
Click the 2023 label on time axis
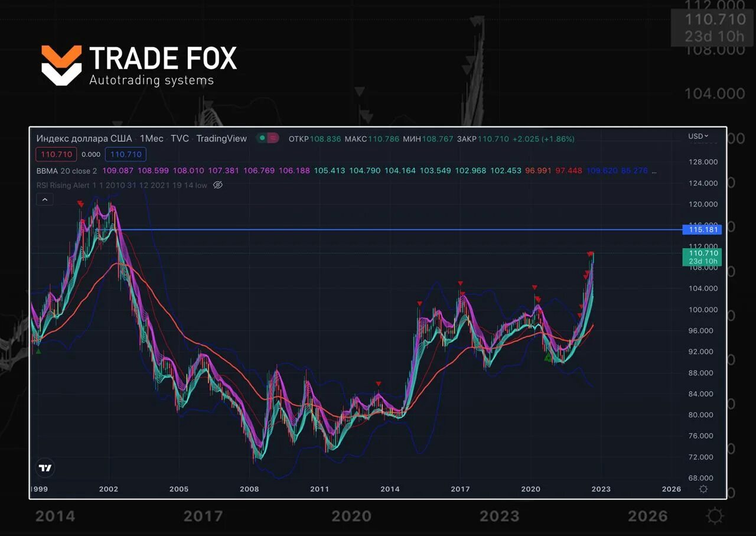coord(601,489)
